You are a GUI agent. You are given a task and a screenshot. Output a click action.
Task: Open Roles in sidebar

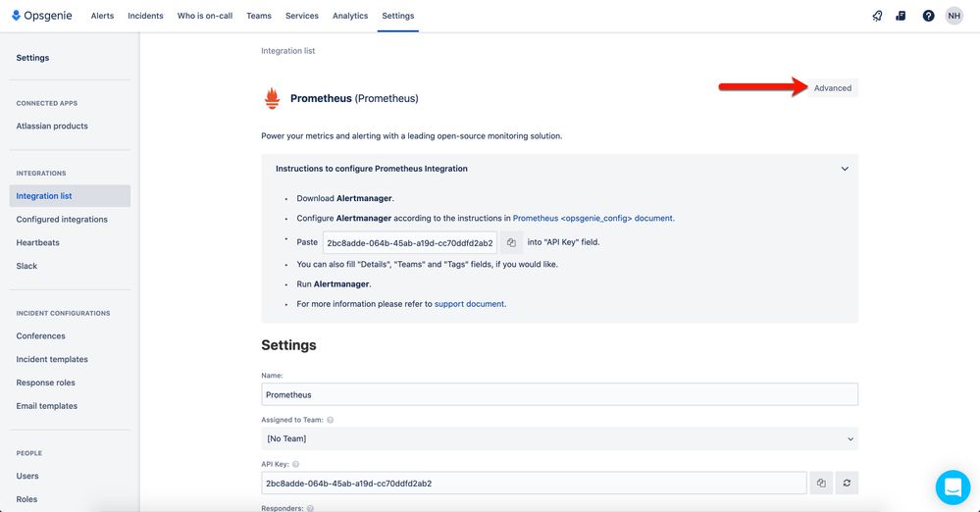click(x=26, y=499)
